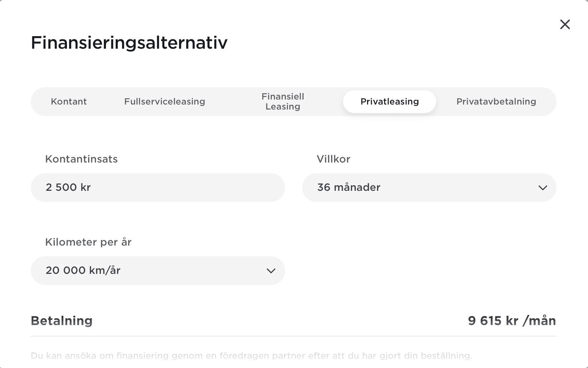
Task: Select the Fullserviceleasing tab
Action: click(x=165, y=102)
